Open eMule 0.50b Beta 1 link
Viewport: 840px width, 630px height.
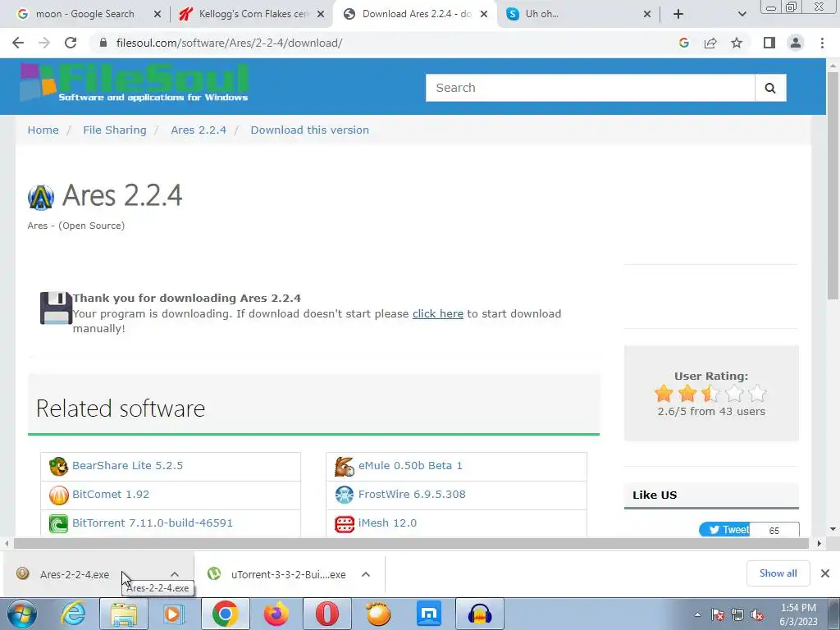click(x=410, y=466)
